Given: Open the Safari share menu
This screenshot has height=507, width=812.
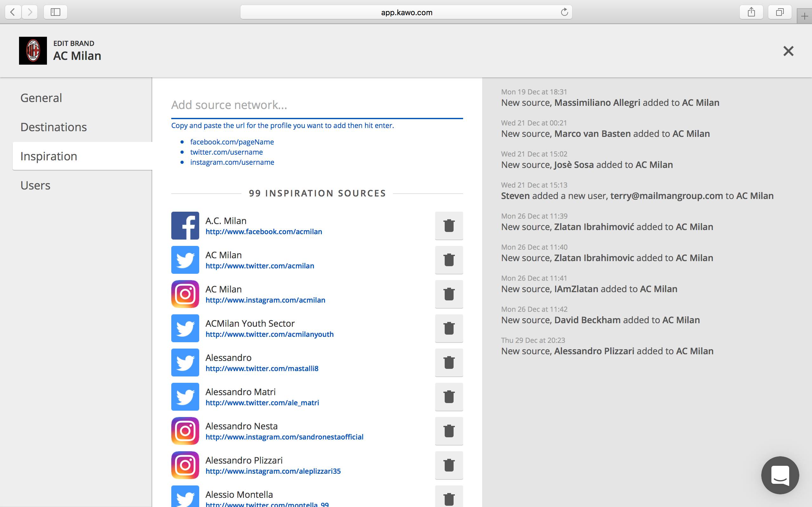Looking at the screenshot, I should pos(751,12).
